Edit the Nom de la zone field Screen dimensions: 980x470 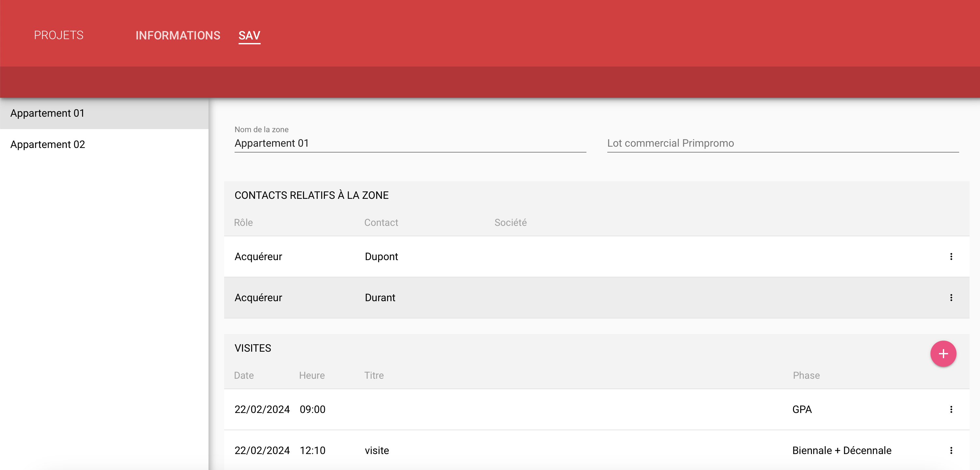tap(410, 143)
